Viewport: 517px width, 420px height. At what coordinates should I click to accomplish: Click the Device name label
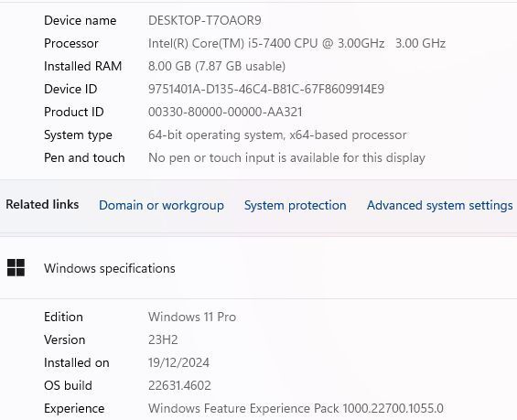point(81,20)
